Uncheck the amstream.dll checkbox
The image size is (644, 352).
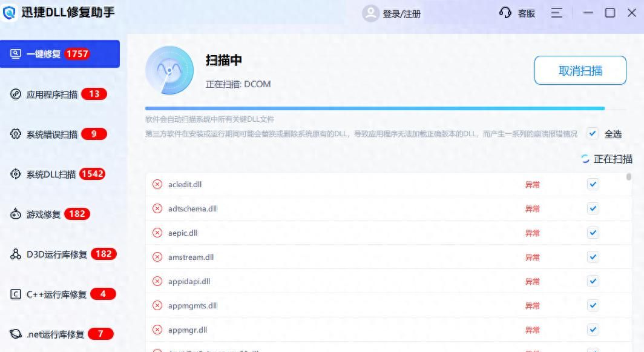[x=593, y=257]
